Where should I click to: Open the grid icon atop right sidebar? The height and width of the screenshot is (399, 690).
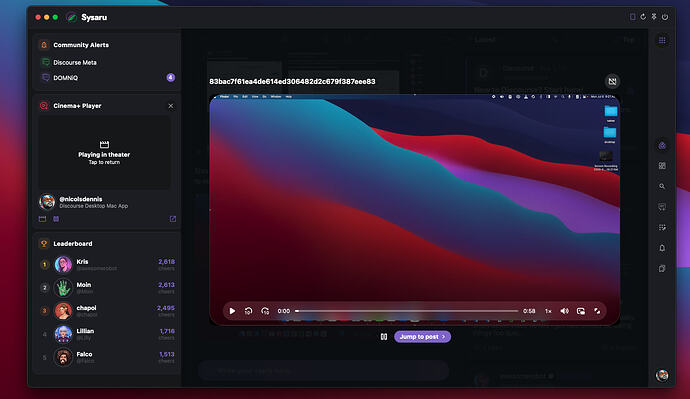[662, 40]
